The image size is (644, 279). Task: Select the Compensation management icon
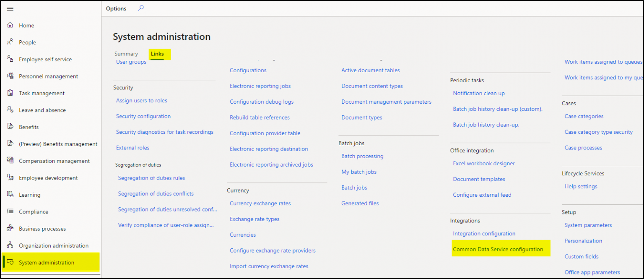click(10, 161)
